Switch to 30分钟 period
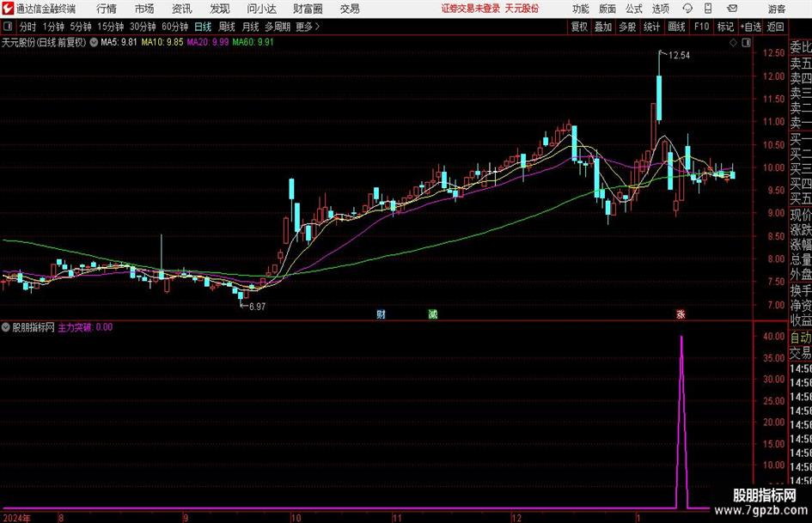Viewport: 812px width, 523px height. tap(143, 27)
